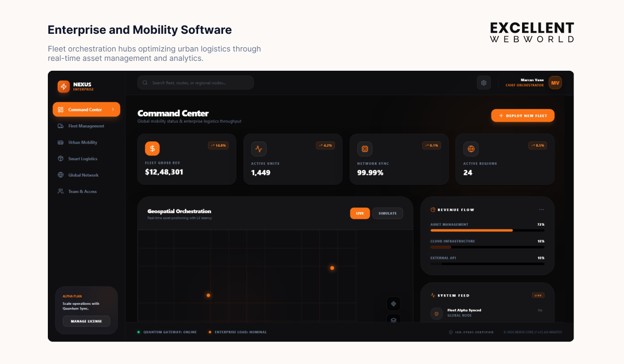The width and height of the screenshot is (624, 364).
Task: Click the locate crosshair icon on the map
Action: 394,304
